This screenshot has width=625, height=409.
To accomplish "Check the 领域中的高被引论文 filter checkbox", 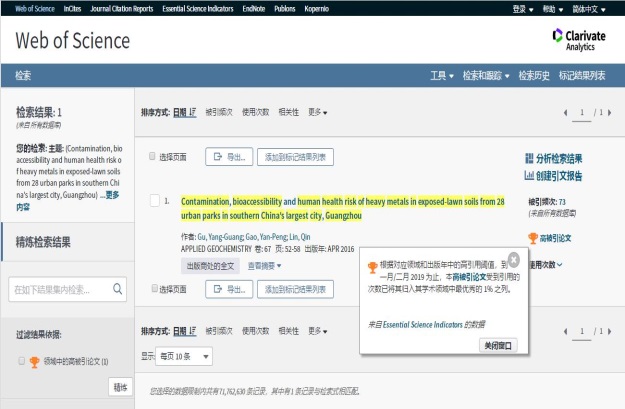I will point(22,361).
